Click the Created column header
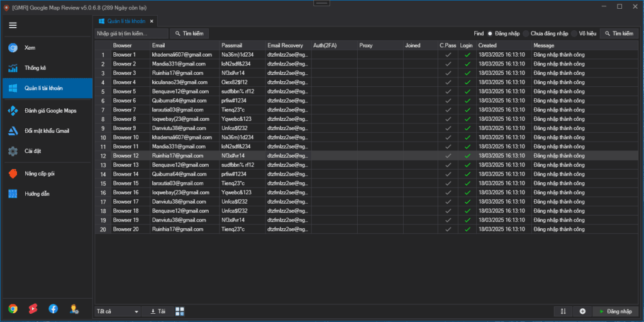Viewport: 644px width, 322px height. (504, 45)
